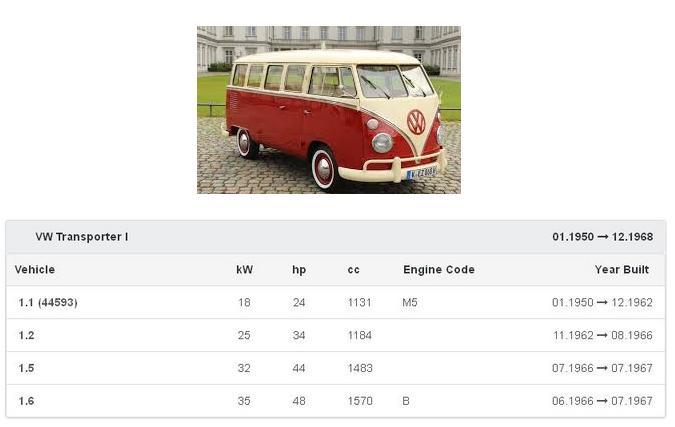Image resolution: width=675 pixels, height=427 pixels.
Task: Click the VW Transporter bus photo
Action: tap(328, 110)
